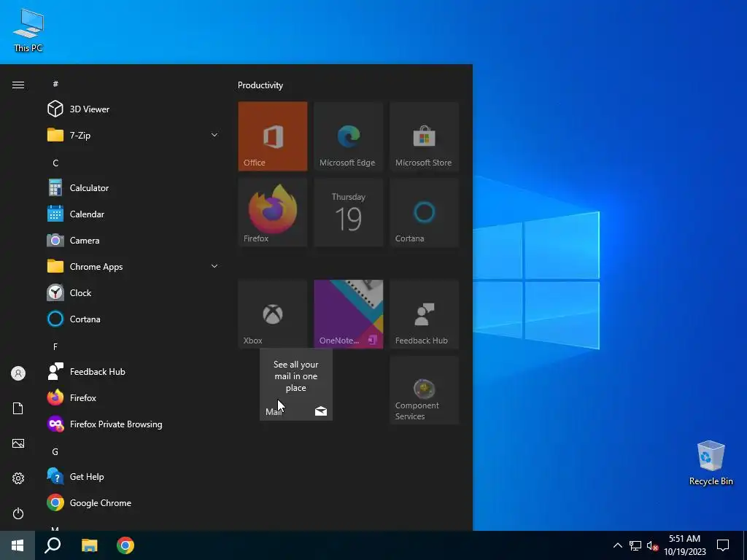Click the F letter group header
Image resolution: width=747 pixels, height=560 pixels.
[x=55, y=346]
